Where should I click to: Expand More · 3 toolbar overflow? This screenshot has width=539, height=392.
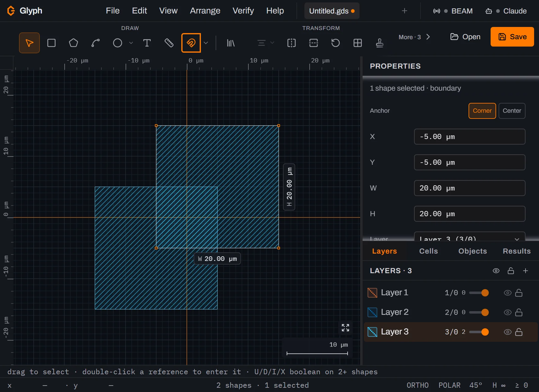(414, 37)
